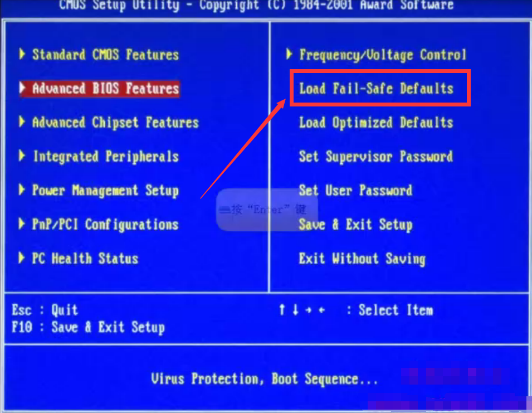Click Load Optimized Defaults
This screenshot has height=413, width=532.
point(376,123)
